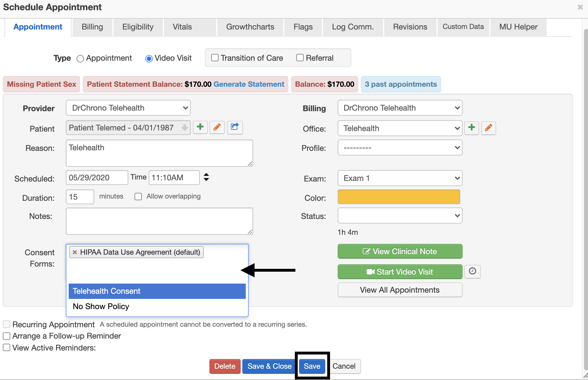Click View All Appointments button

click(x=400, y=290)
